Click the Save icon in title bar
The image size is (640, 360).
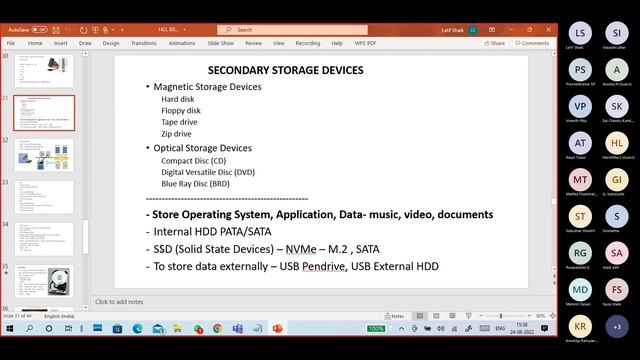pos(56,30)
